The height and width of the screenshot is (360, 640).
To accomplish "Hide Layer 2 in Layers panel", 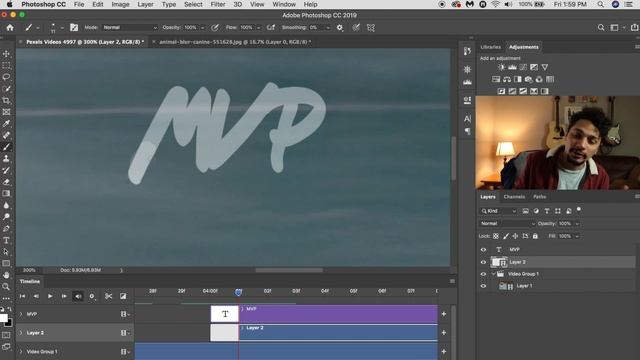I will [483, 262].
